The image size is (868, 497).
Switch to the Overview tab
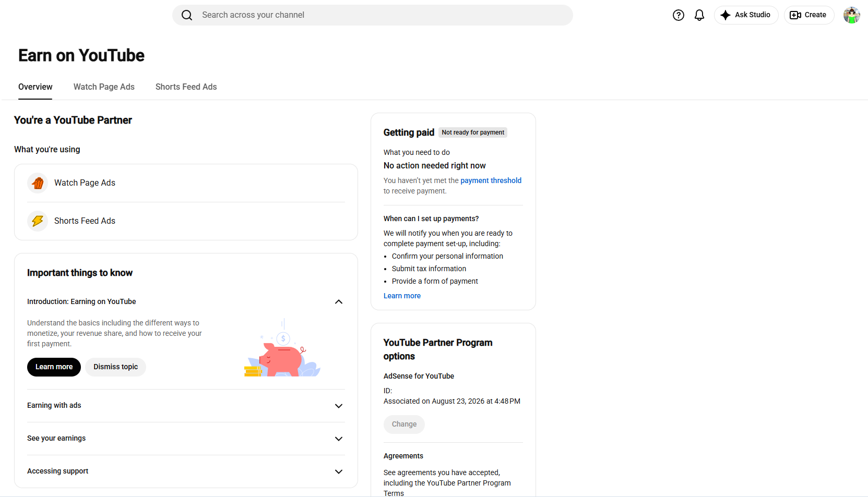tap(35, 87)
